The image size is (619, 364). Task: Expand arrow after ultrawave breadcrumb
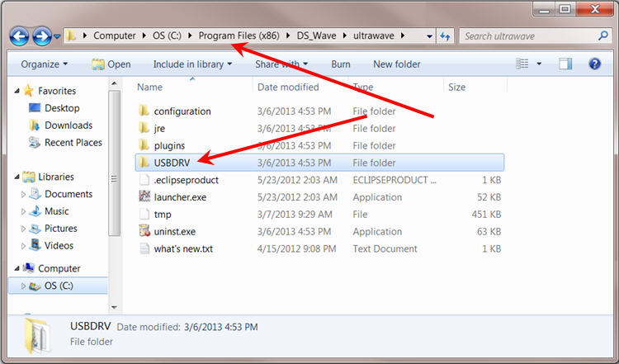(403, 36)
